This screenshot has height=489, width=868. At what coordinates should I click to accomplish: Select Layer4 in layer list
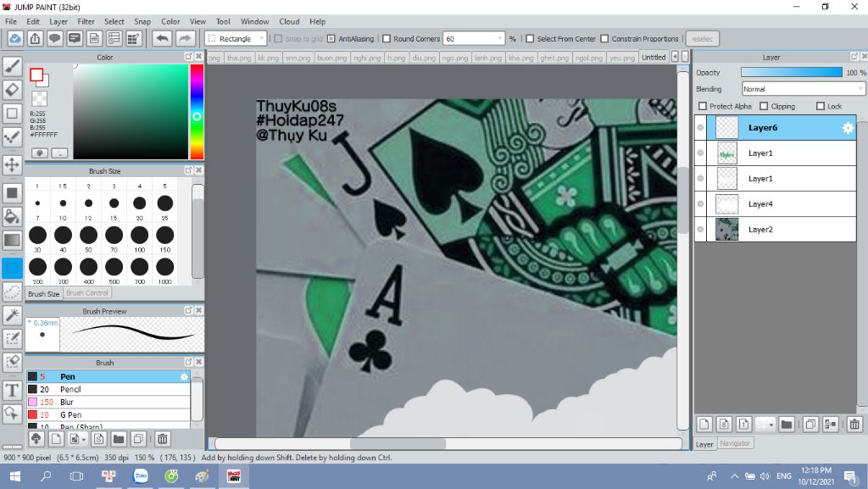[776, 204]
